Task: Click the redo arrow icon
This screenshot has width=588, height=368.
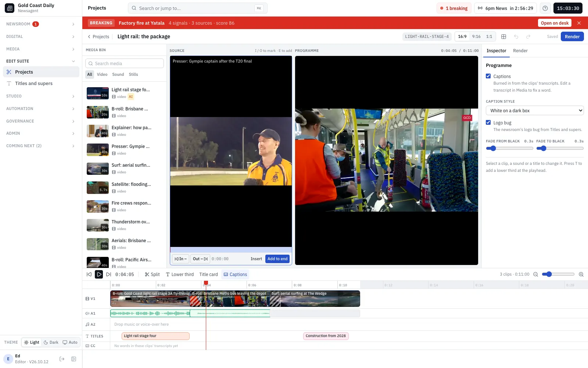Action: 528,36
